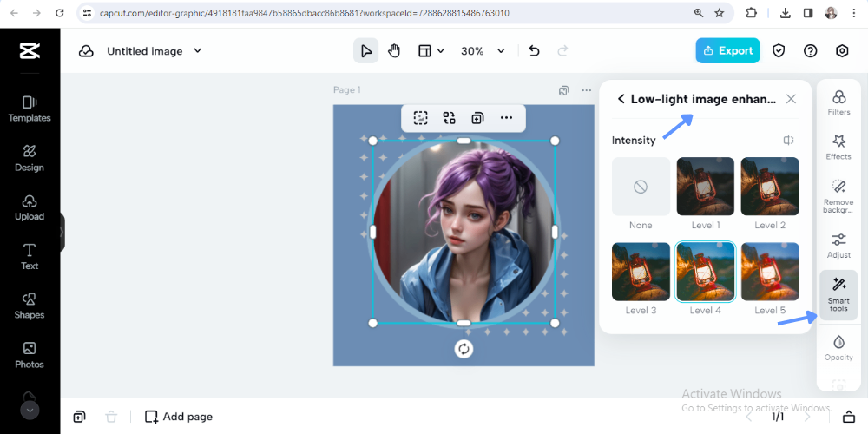Open the browser profile avatar
Screen dimensions: 868x434
pos(831,13)
